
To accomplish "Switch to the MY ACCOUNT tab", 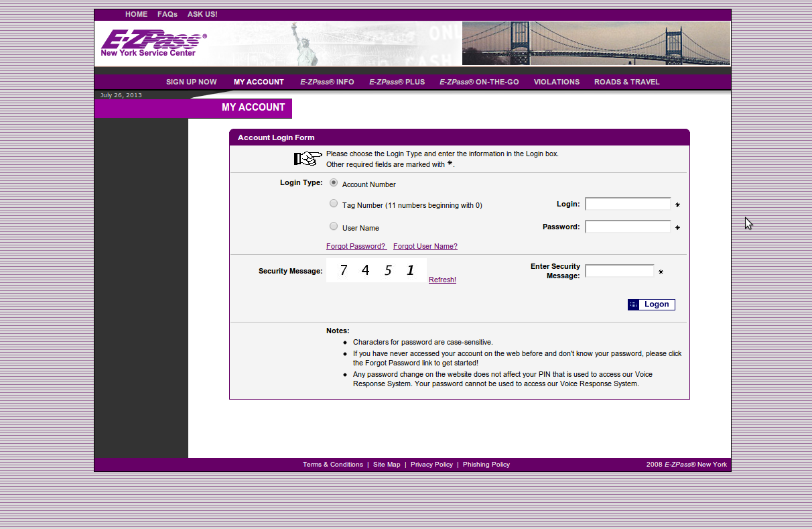I will click(259, 82).
